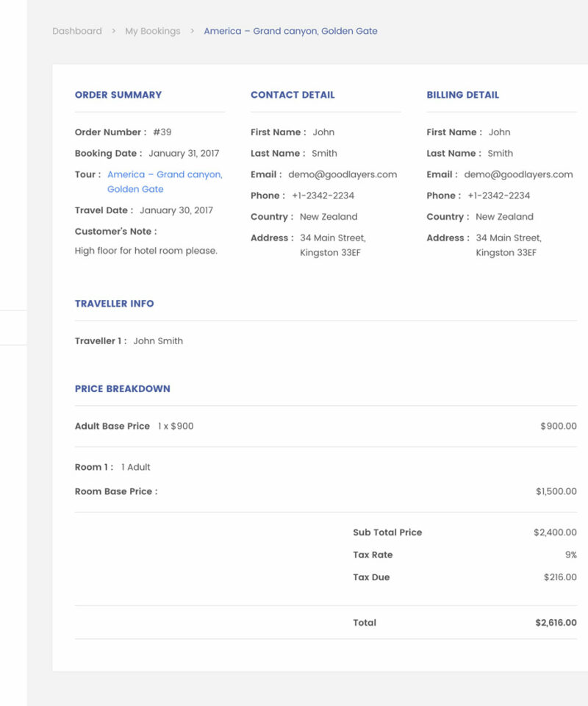Click the phone number in Contact Detail
The width and height of the screenshot is (588, 706).
[323, 196]
